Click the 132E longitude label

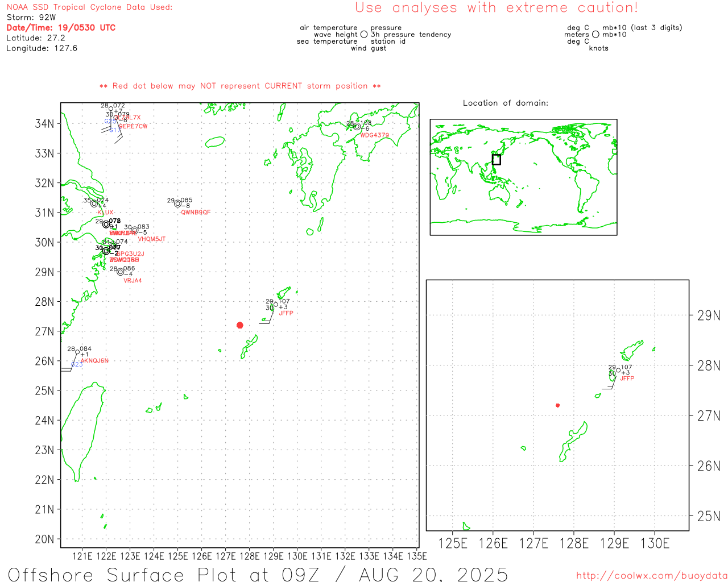click(x=345, y=556)
